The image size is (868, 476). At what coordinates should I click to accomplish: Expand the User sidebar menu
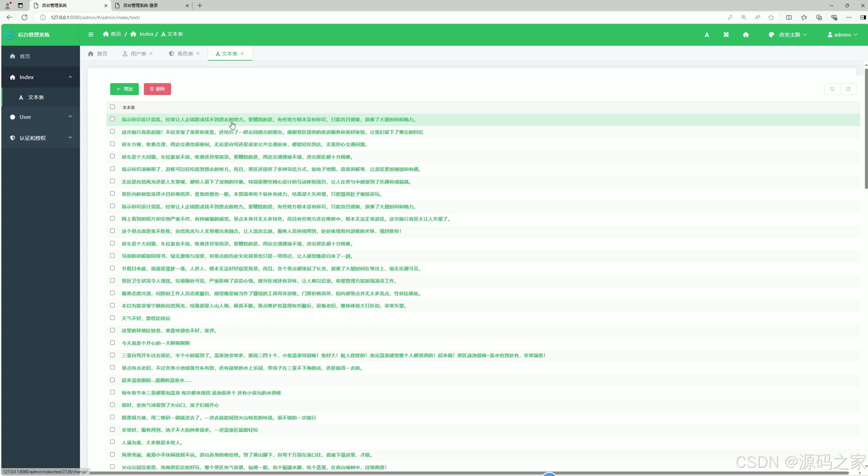click(40, 117)
